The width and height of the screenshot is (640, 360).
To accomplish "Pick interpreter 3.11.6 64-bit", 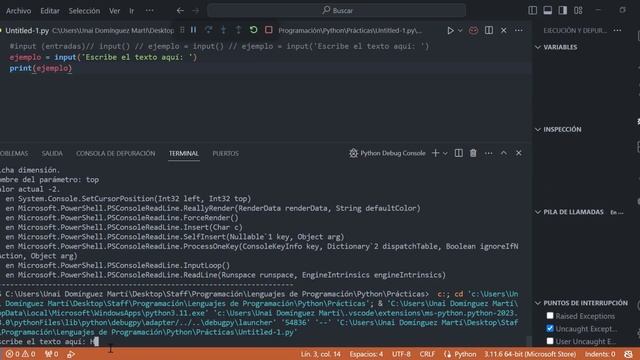I will [530, 354].
